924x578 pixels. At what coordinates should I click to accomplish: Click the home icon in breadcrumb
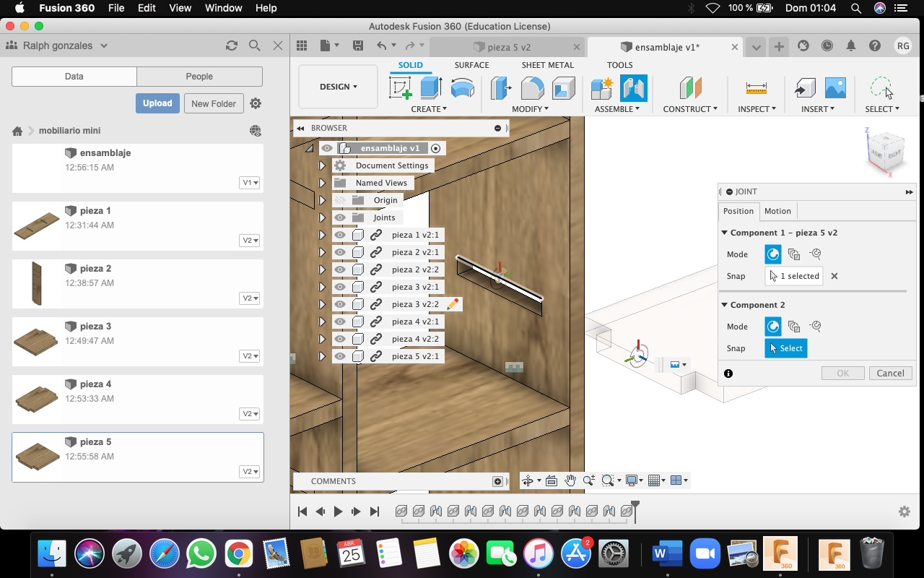click(x=17, y=131)
